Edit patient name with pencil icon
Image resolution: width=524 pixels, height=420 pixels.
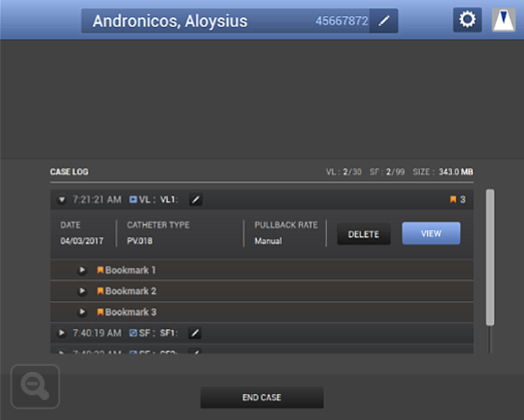(384, 21)
